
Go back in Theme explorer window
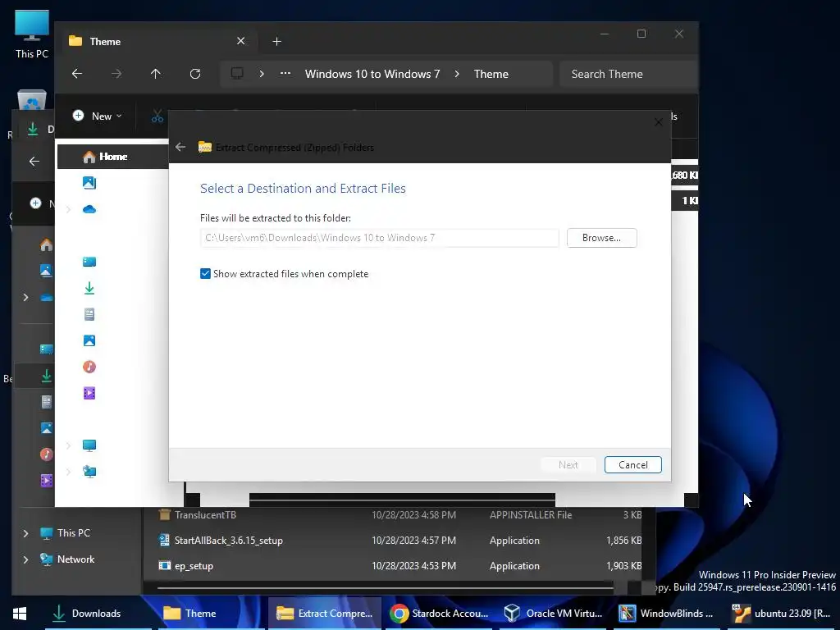(x=77, y=74)
